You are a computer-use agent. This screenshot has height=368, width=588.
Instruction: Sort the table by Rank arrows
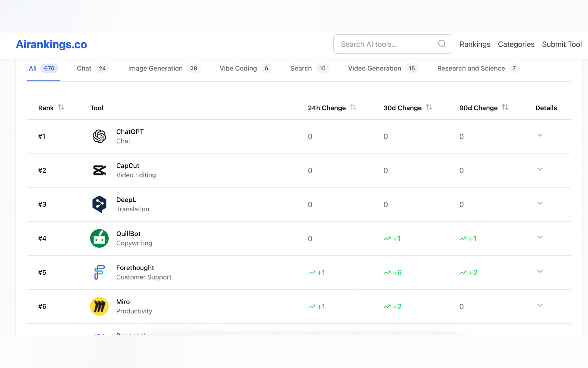tap(61, 107)
